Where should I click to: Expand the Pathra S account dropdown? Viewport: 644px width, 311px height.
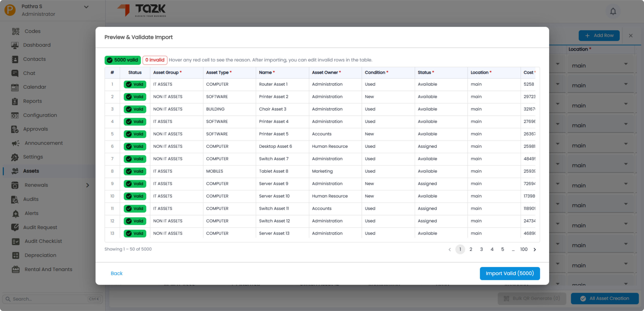[x=86, y=7]
